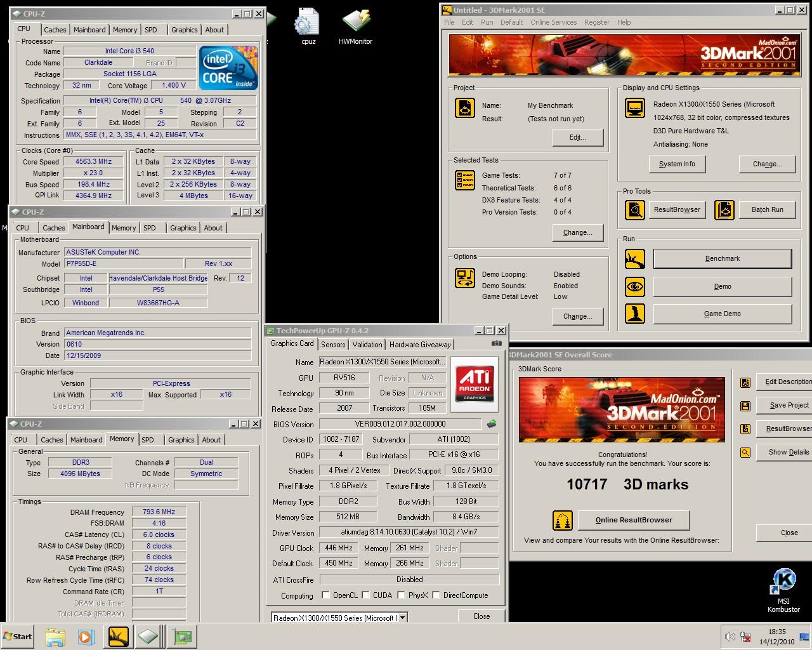Click the Options icon in 3DMark2001
Screen dimensions: 812x650
tap(465, 278)
